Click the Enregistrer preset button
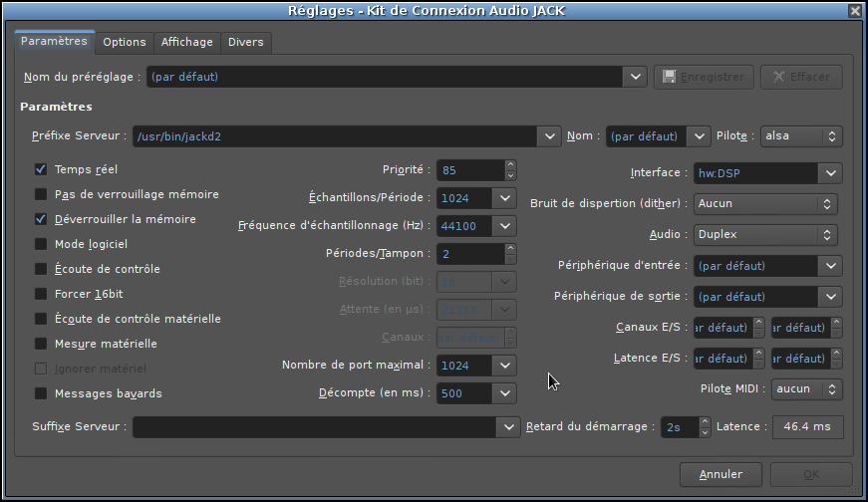This screenshot has height=502, width=868. pyautogui.click(x=704, y=77)
